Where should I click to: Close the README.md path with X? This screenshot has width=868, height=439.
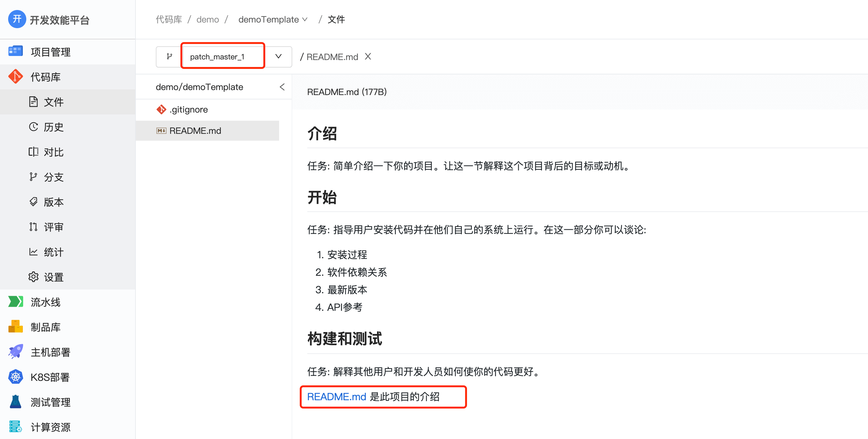pyautogui.click(x=368, y=57)
